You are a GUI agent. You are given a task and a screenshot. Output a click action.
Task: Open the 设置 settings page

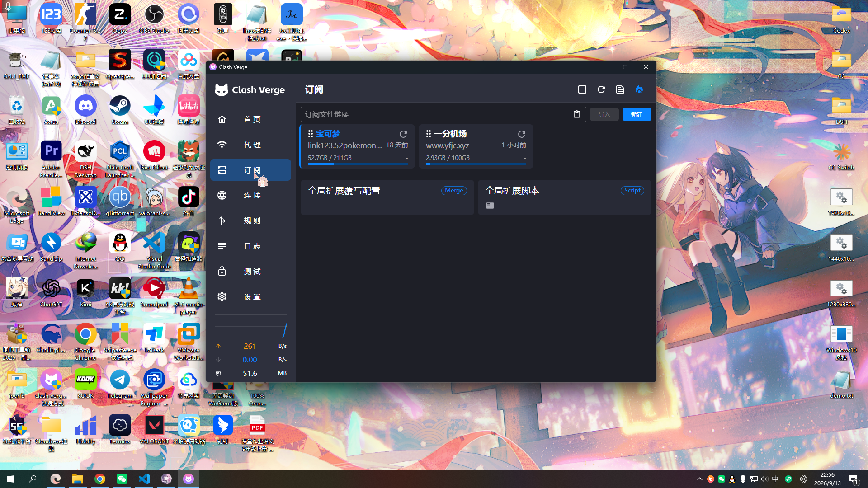click(x=250, y=296)
